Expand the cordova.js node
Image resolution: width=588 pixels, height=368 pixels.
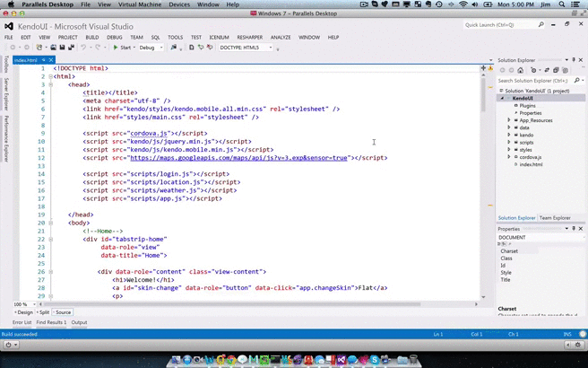click(x=509, y=157)
